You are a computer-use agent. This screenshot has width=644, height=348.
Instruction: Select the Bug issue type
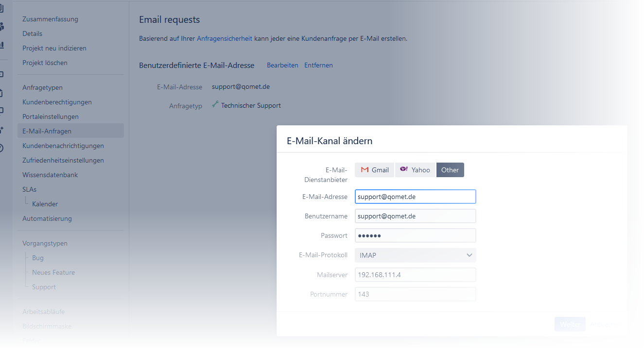(x=38, y=258)
